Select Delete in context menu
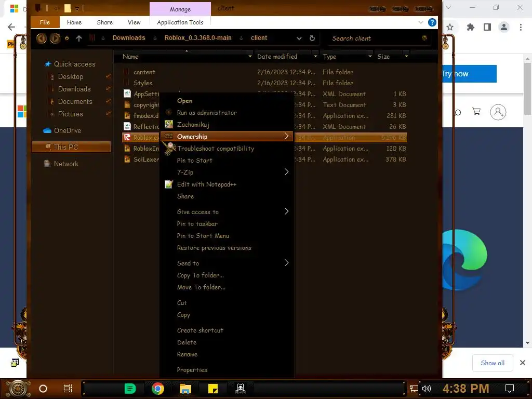 [x=187, y=342]
